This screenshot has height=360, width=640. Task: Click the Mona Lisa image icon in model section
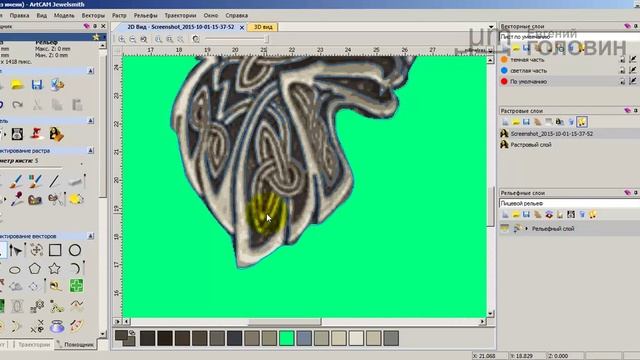[x=56, y=134]
